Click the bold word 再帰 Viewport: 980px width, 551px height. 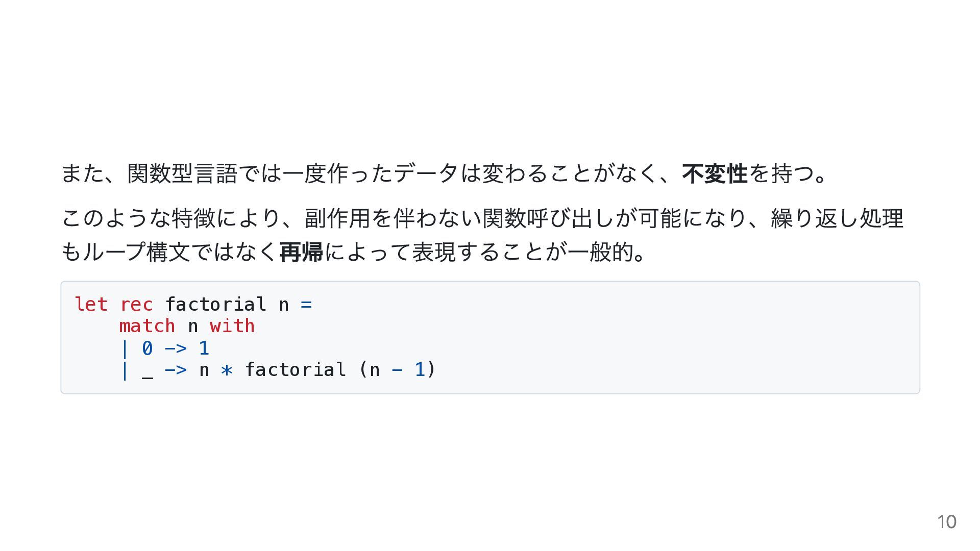pos(302,252)
